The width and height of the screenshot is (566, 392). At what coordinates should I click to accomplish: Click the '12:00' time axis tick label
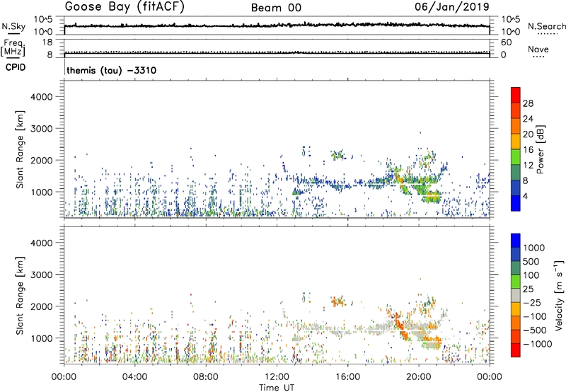pos(277,377)
